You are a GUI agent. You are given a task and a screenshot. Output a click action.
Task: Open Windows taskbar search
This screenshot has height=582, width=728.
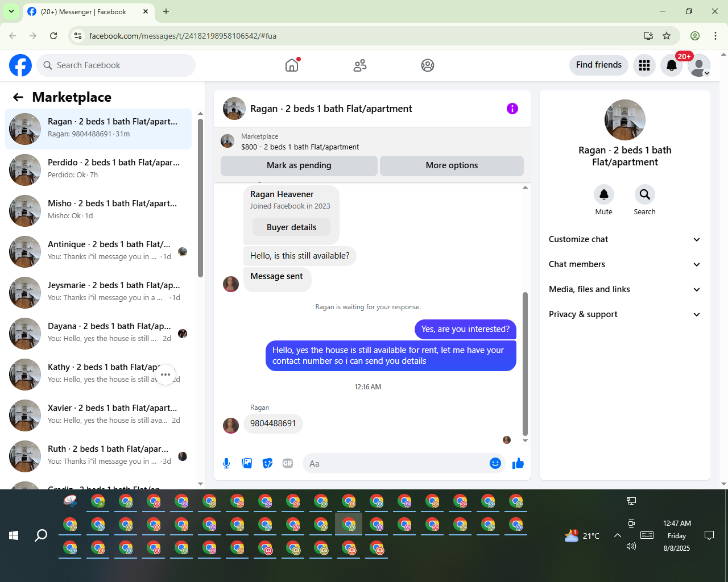[x=41, y=535]
